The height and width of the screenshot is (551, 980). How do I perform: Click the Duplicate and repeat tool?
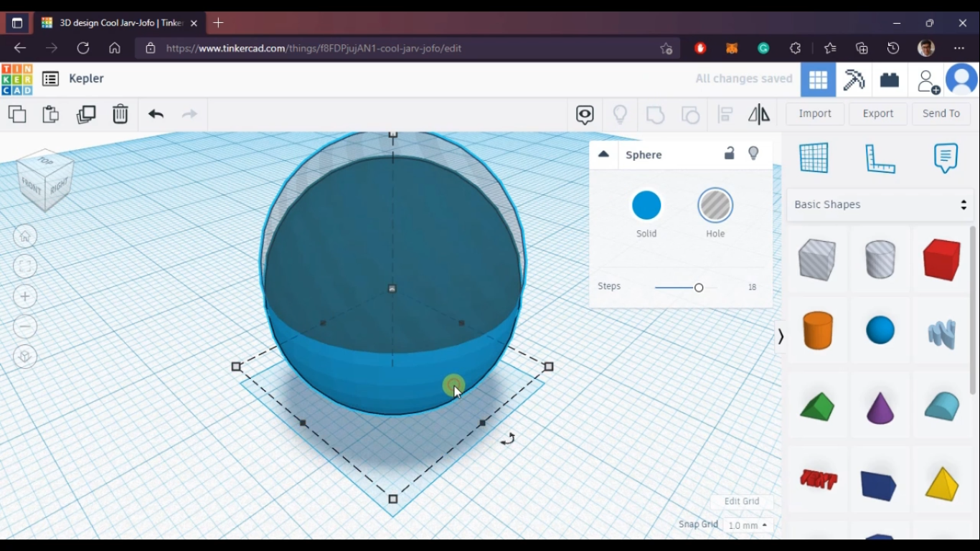click(86, 114)
